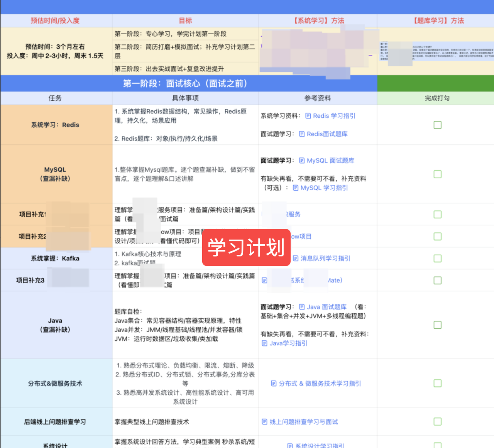This screenshot has height=448, width=494.
Task: Select the 具体事项 column header
Action: 185,98
